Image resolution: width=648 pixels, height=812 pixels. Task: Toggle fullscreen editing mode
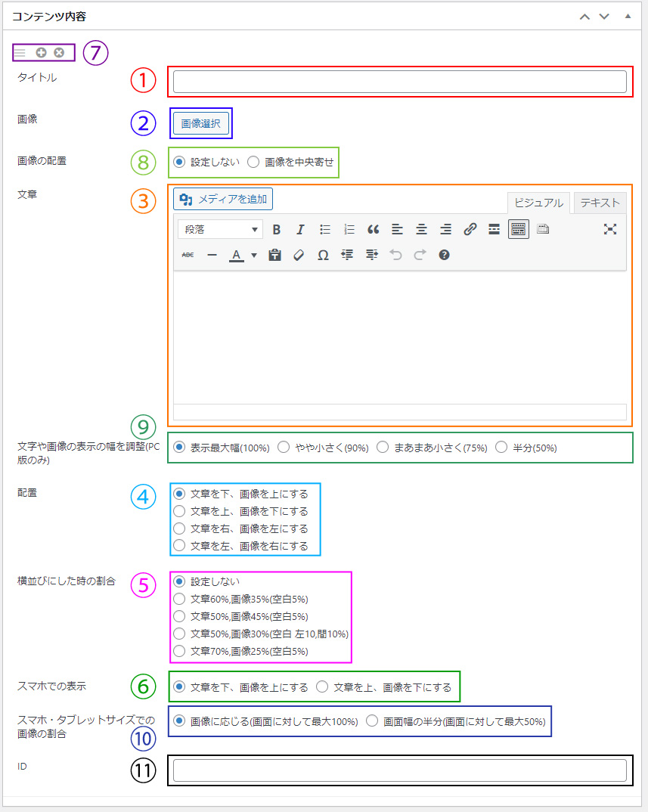(x=610, y=229)
